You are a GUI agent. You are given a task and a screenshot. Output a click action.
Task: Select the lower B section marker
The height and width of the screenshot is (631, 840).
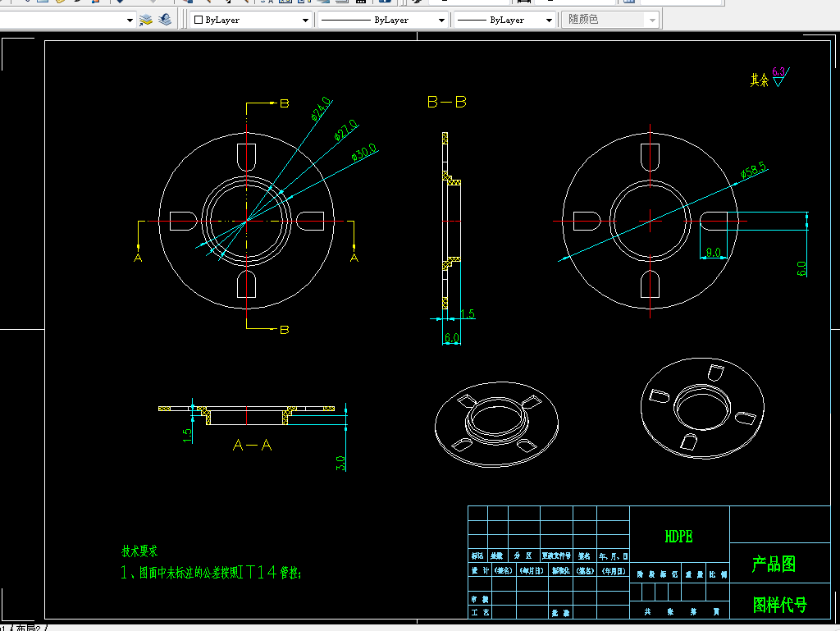[285, 329]
